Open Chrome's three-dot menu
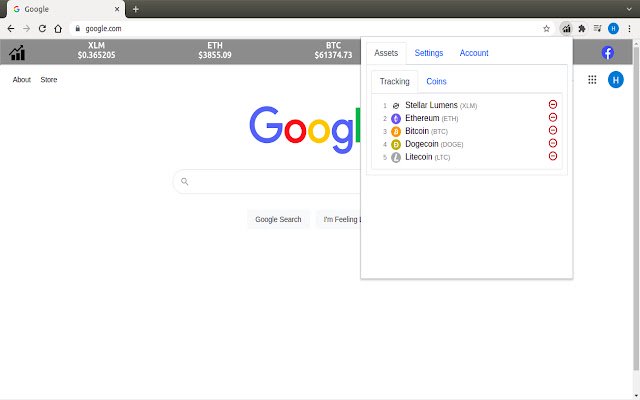 (x=629, y=29)
